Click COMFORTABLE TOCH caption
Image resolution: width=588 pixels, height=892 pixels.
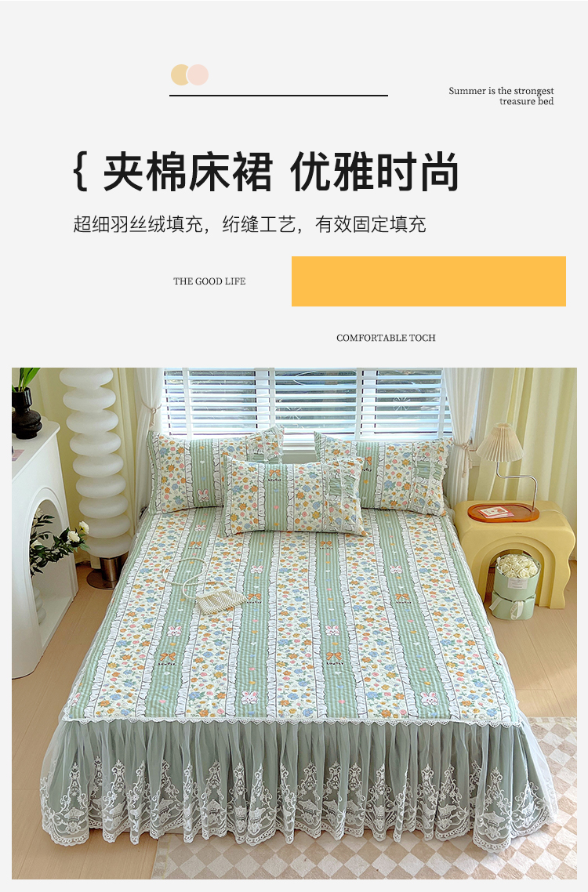click(x=386, y=338)
